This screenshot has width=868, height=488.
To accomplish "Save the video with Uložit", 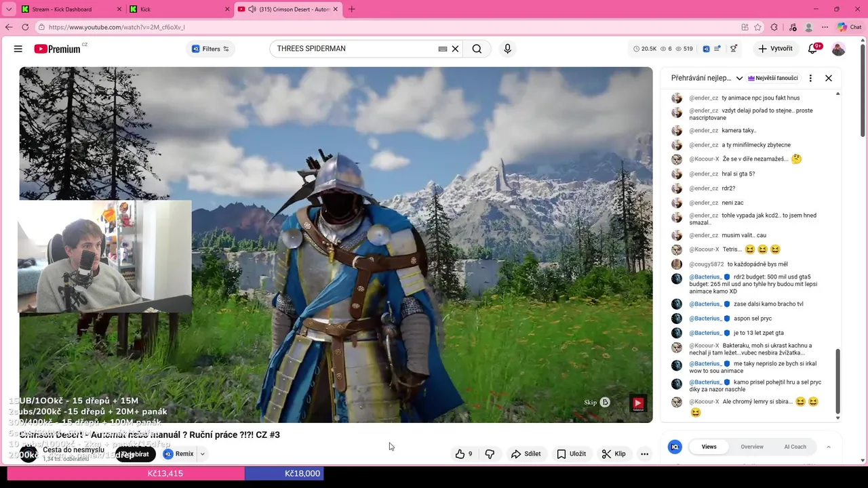I will click(571, 454).
